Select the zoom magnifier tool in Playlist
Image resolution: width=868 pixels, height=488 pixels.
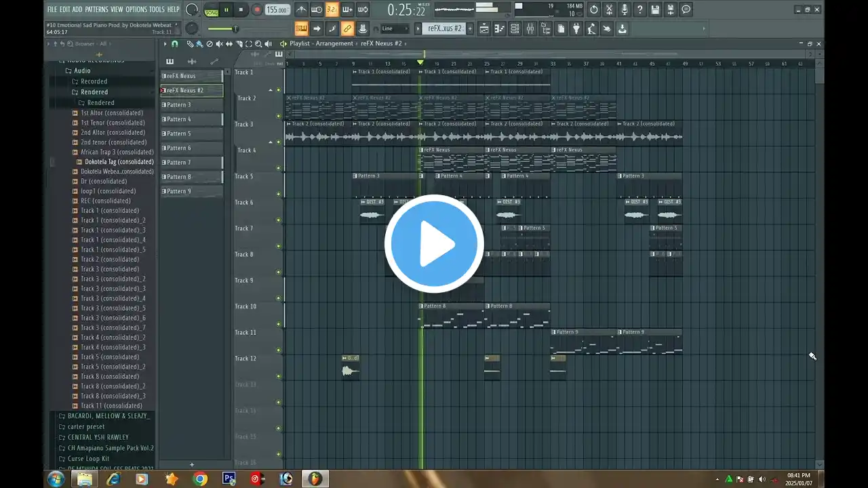point(258,43)
